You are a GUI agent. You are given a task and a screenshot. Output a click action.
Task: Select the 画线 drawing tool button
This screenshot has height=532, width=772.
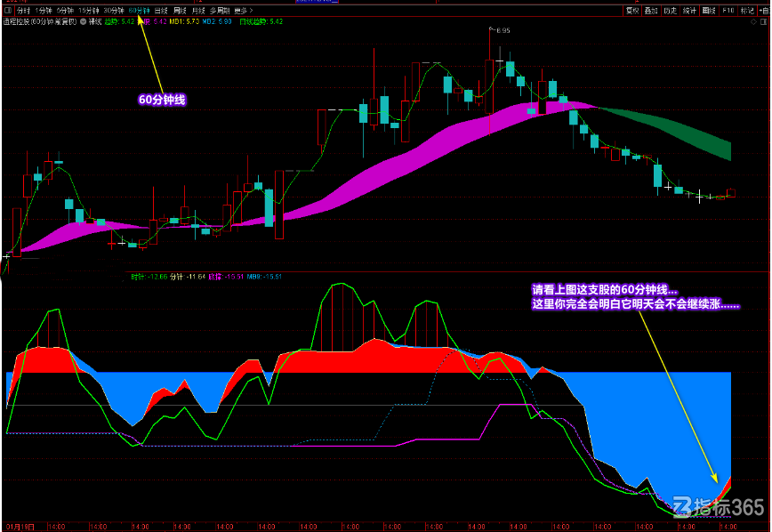point(709,11)
